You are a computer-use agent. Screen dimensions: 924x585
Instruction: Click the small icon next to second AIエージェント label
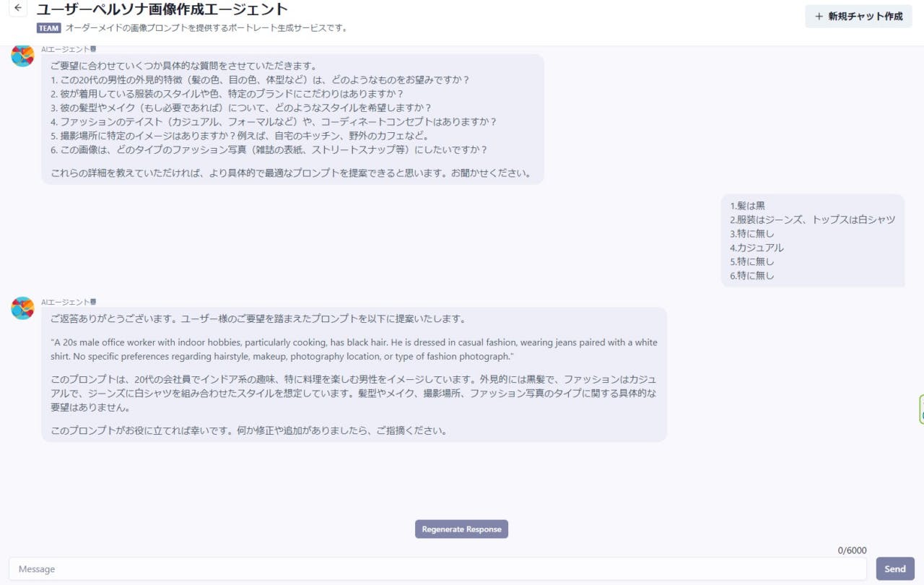pyautogui.click(x=93, y=302)
